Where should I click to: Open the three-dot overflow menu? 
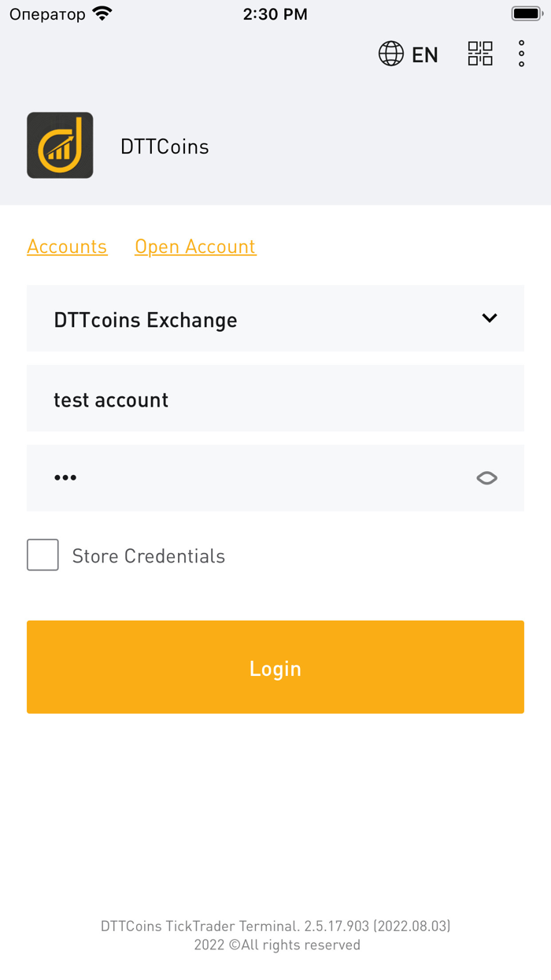pyautogui.click(x=521, y=54)
